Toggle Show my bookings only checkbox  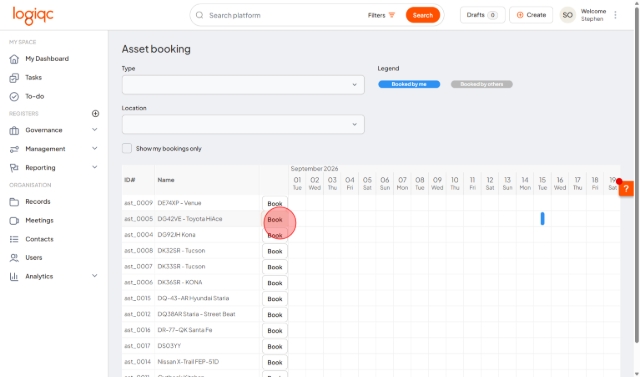127,148
